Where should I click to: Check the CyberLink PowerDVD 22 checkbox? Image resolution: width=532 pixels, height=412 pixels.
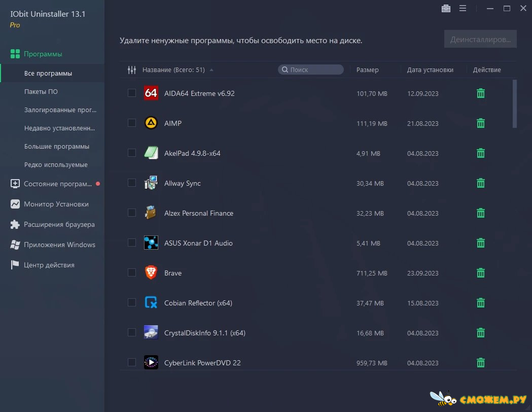tap(132, 362)
